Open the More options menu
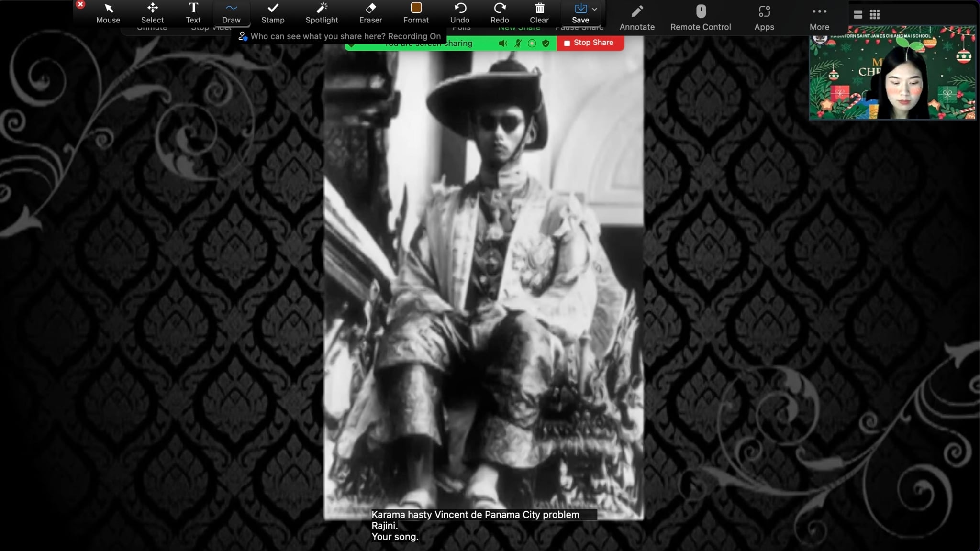 pyautogui.click(x=819, y=18)
